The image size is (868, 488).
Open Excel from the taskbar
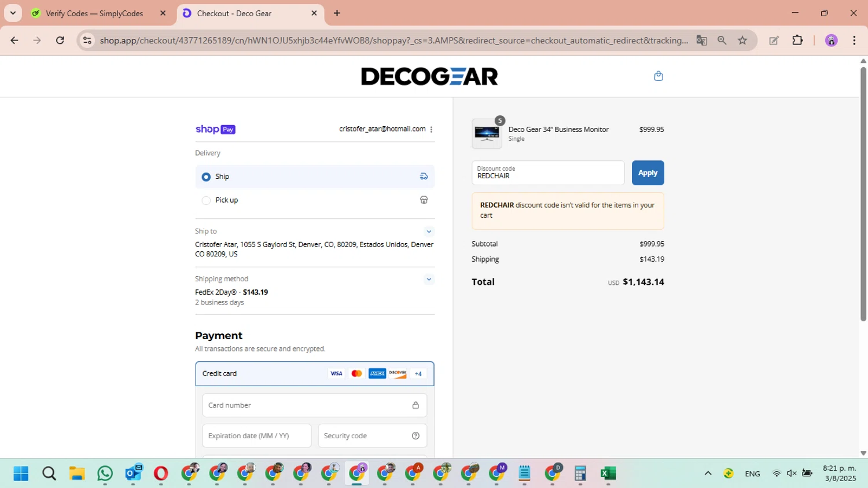pos(608,474)
